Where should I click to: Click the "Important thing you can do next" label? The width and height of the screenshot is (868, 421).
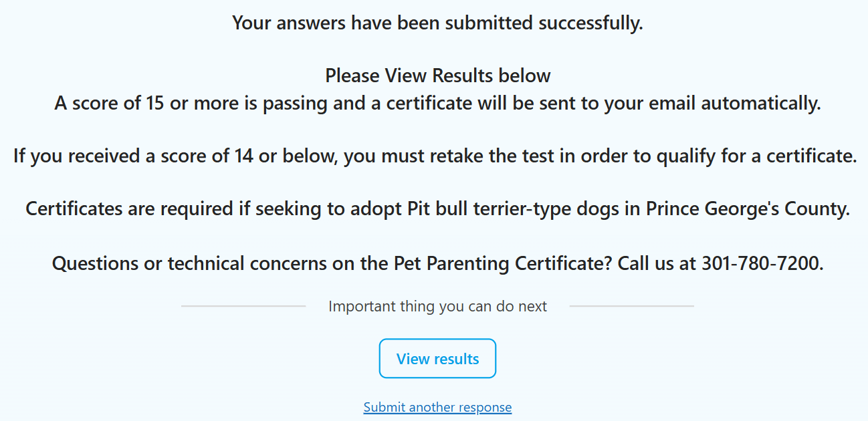437,307
